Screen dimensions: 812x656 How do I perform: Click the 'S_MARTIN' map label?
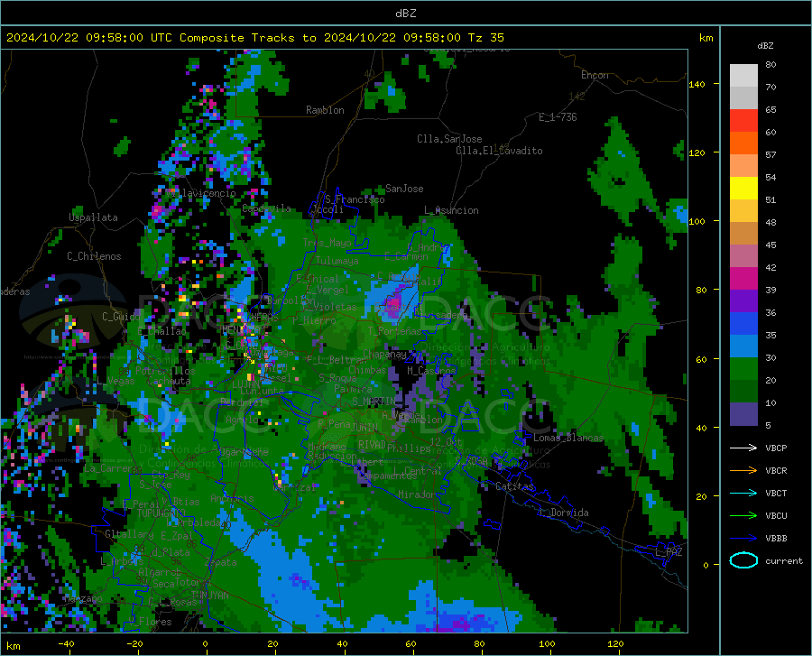(374, 402)
